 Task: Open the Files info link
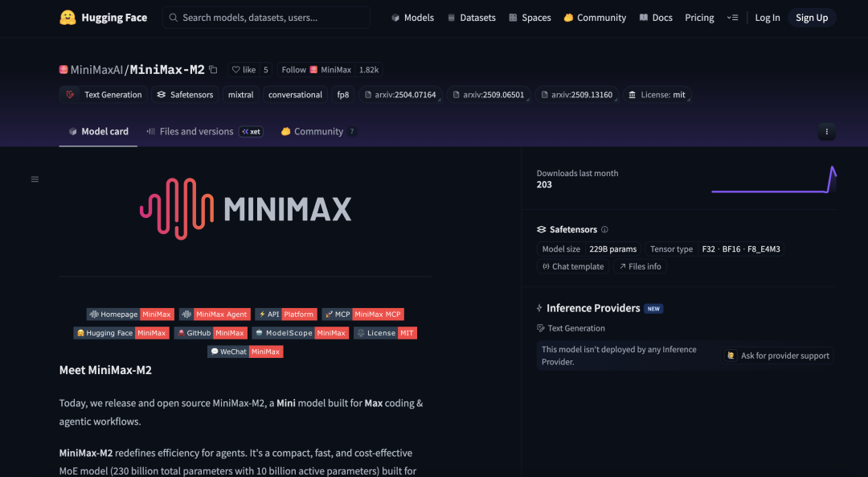(640, 266)
